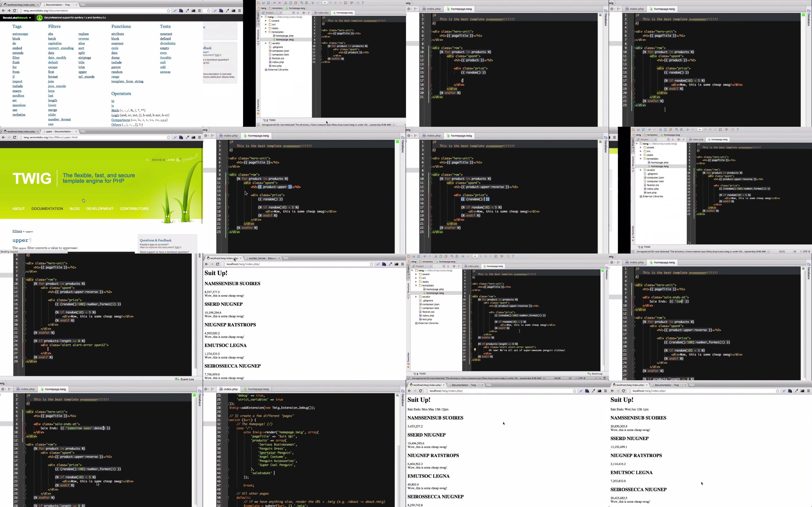Open the number_format filter link

(59, 120)
